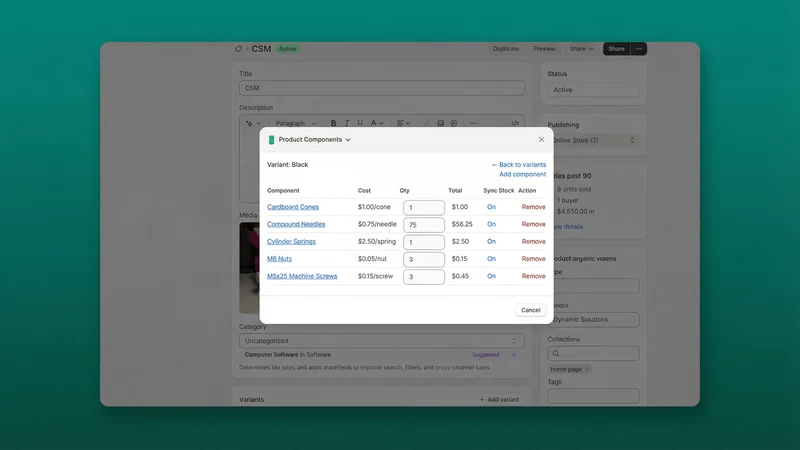
Task: Click the green Product Components app icon
Action: click(271, 140)
